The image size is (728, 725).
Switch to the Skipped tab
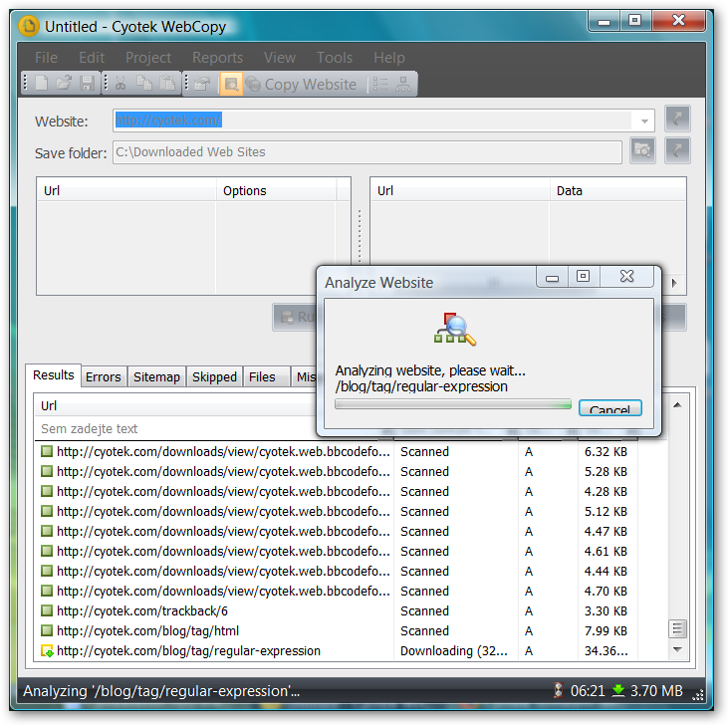[x=214, y=376]
